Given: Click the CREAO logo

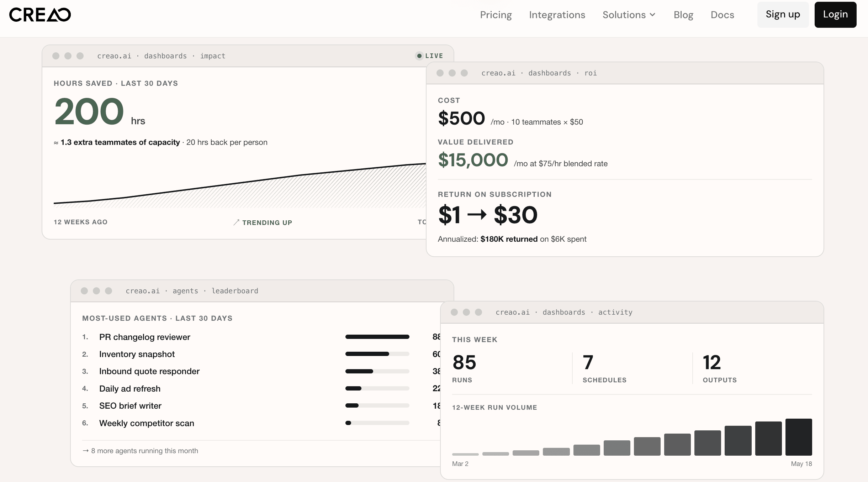Looking at the screenshot, I should pos(40,15).
